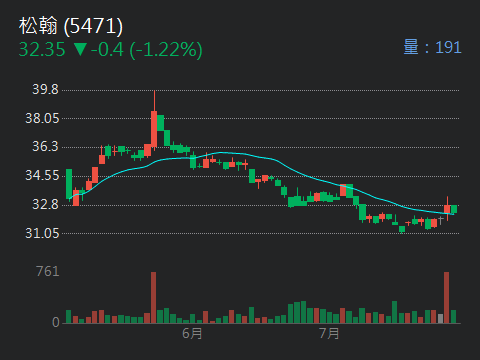Click the last green candlestick at chart's right end
Image resolution: width=480 pixels, height=360 pixels.
point(454,209)
